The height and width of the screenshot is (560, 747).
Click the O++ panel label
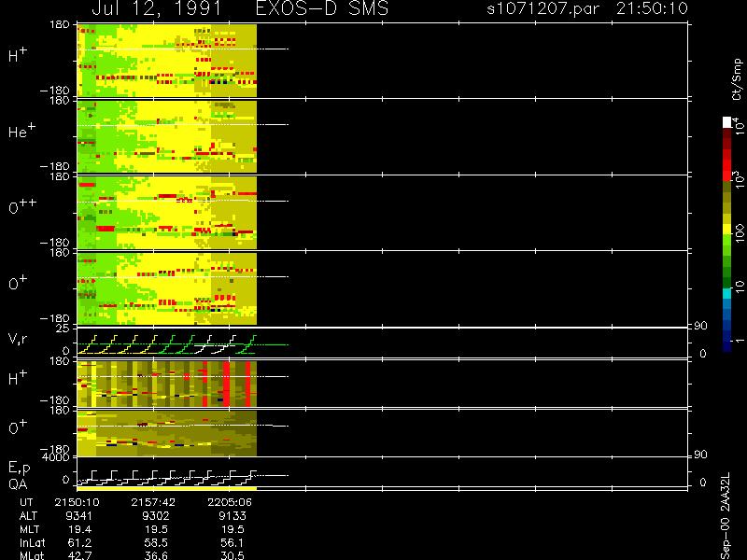(21, 206)
